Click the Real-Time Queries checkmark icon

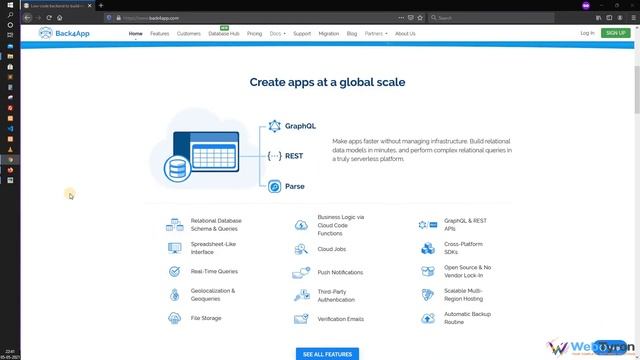click(x=175, y=271)
